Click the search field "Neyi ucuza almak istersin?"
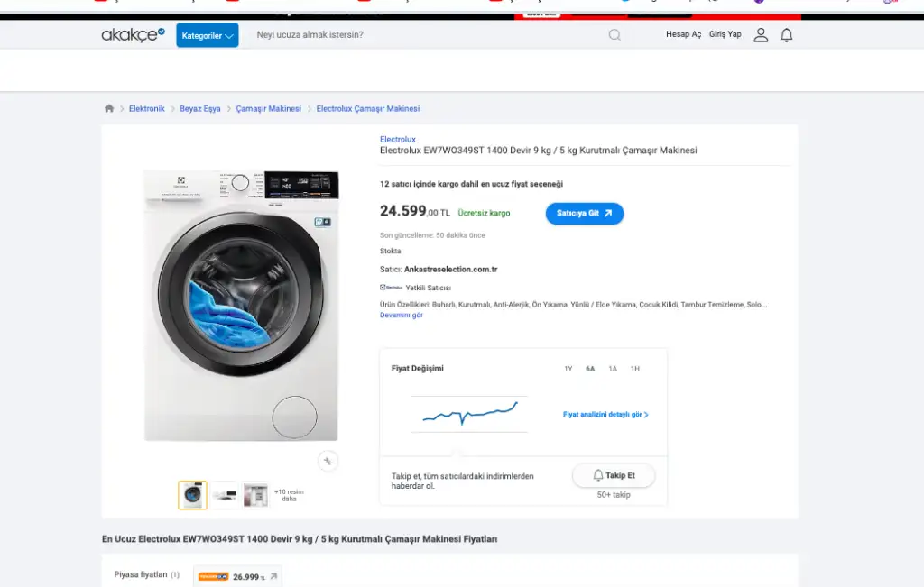 point(424,35)
